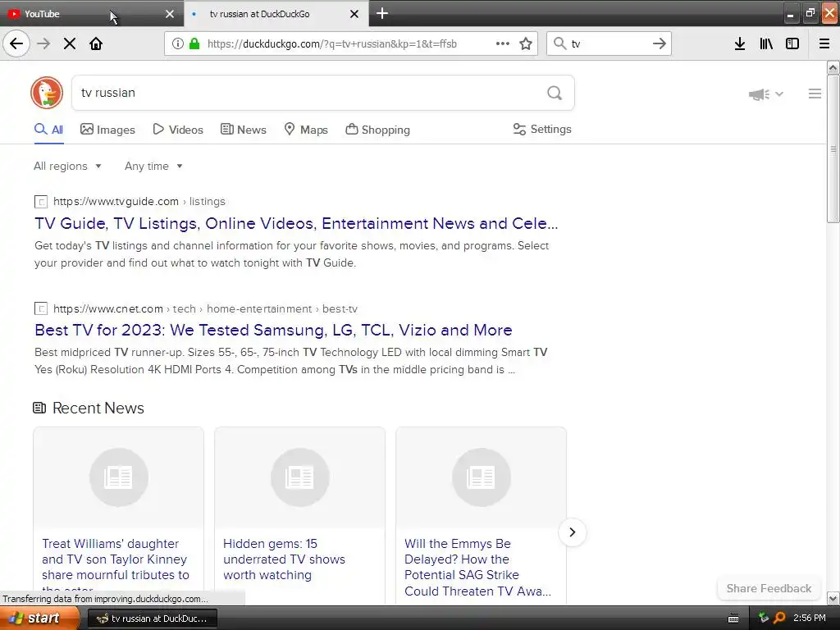840x630 pixels.
Task: Click the Windows start button
Action: click(39, 619)
